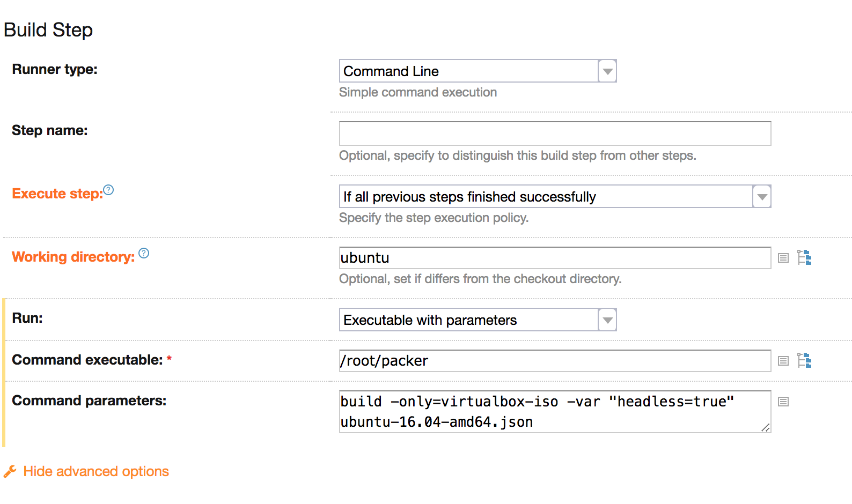Click the Command executable field with /root/packer

coord(555,361)
